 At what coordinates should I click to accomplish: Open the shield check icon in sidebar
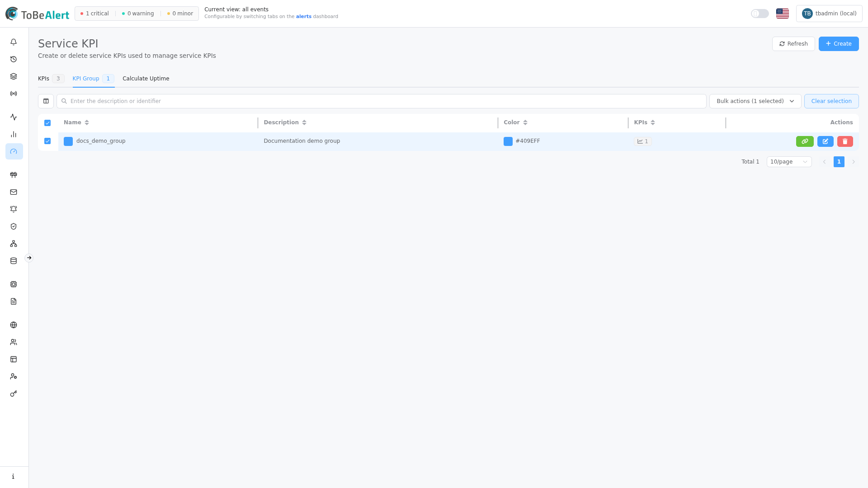14,226
